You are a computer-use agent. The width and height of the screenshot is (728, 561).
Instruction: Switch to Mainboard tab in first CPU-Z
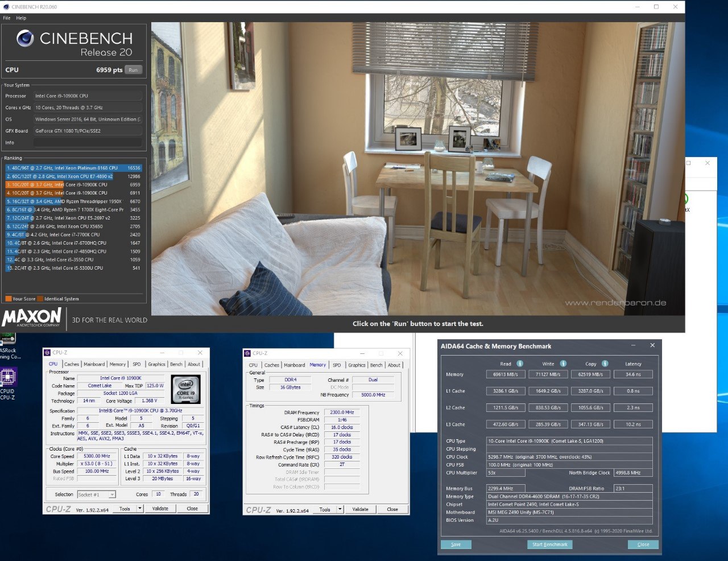click(x=94, y=364)
